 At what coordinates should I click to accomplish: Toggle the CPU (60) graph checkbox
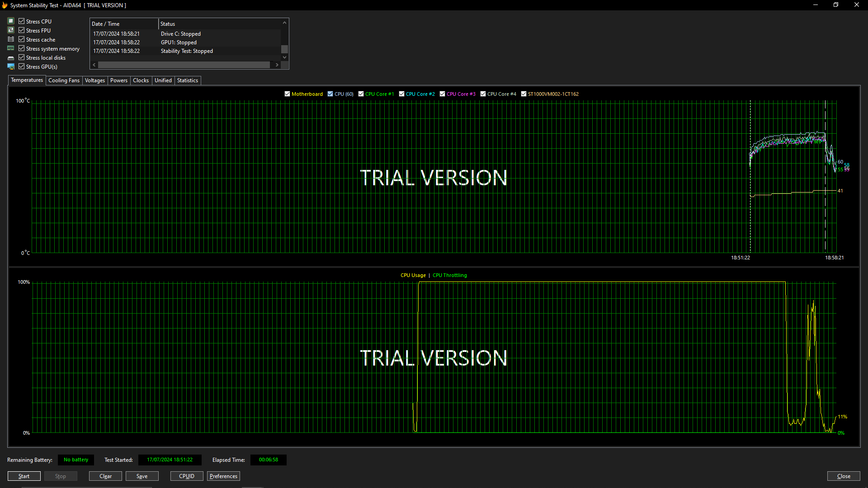330,94
